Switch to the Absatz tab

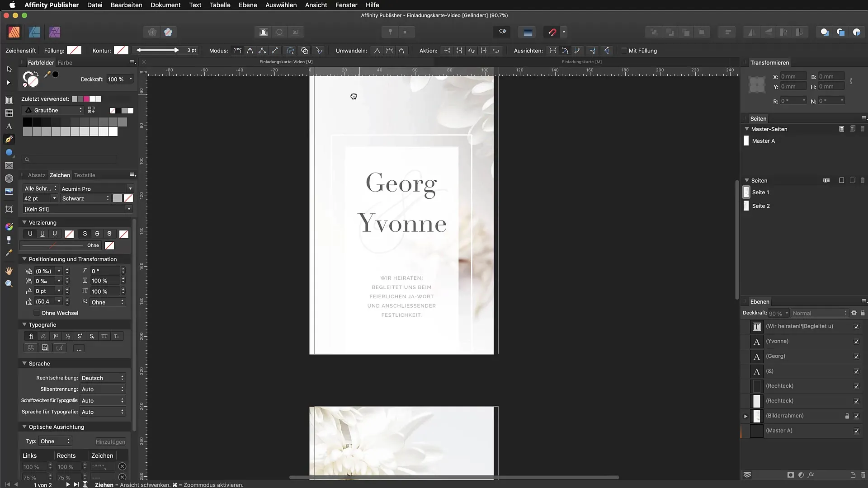[37, 175]
